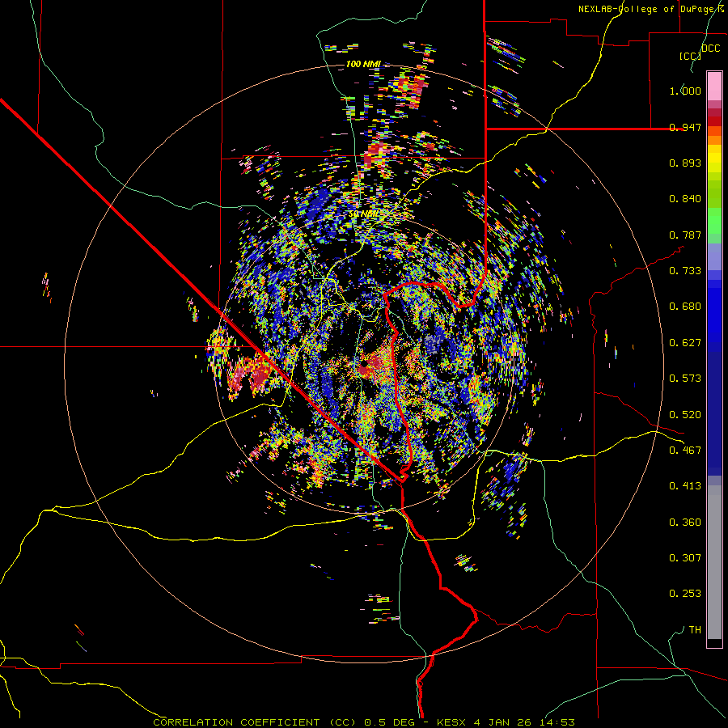Select the 0.253 scale value
Screen dimensions: 728x728
pyautogui.click(x=685, y=594)
